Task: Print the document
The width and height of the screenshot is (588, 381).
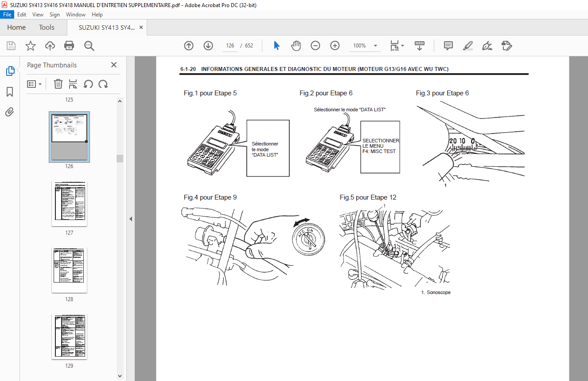Action: point(69,46)
